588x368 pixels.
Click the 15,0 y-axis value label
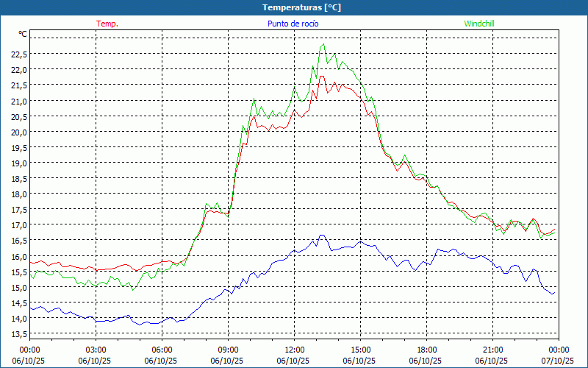pyautogui.click(x=18, y=288)
